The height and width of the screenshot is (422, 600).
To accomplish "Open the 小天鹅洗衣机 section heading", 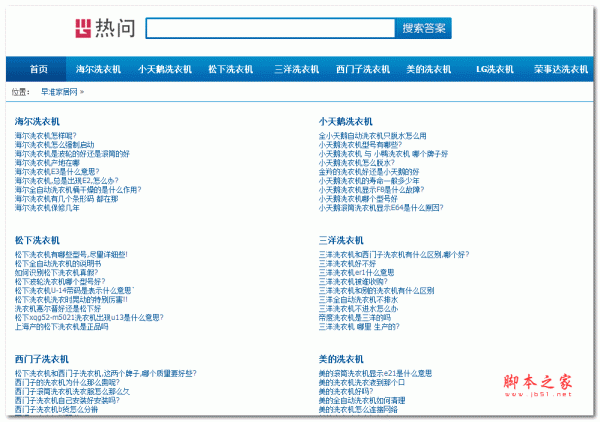I will (x=346, y=122).
